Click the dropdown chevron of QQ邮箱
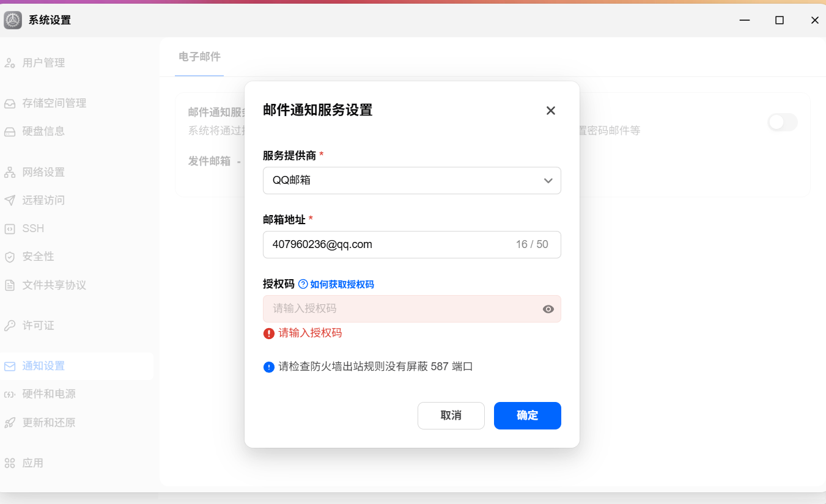 pyautogui.click(x=548, y=181)
